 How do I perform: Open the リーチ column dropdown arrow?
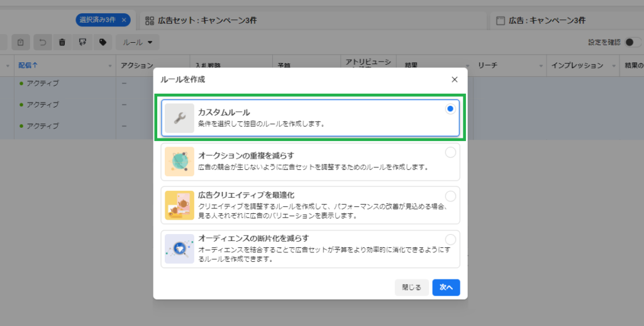(x=540, y=66)
